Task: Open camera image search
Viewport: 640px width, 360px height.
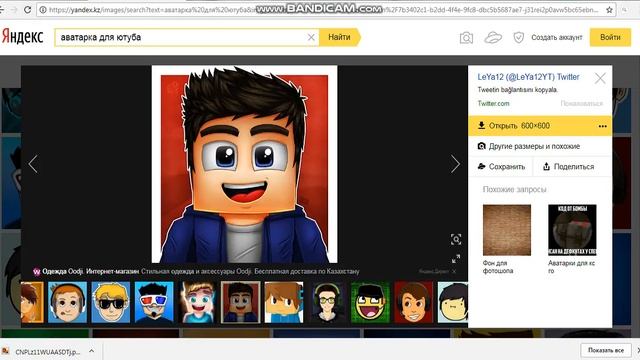Action: click(x=466, y=38)
